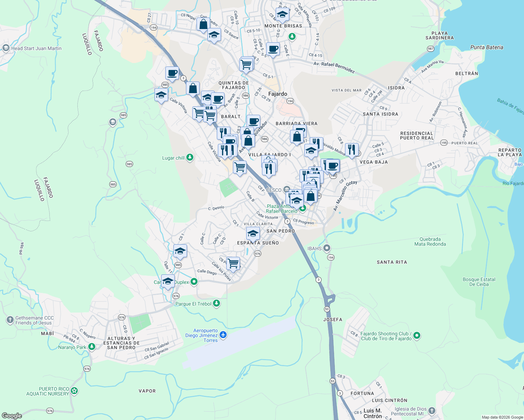This screenshot has height=420, width=524.
Task: Click the SANTA RITA label
Action: click(x=392, y=262)
